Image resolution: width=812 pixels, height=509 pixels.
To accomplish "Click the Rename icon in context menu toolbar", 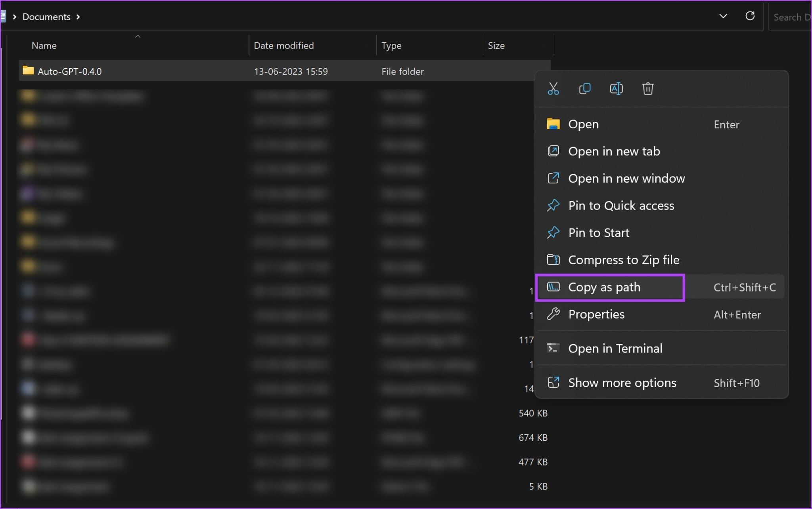I will (x=615, y=89).
